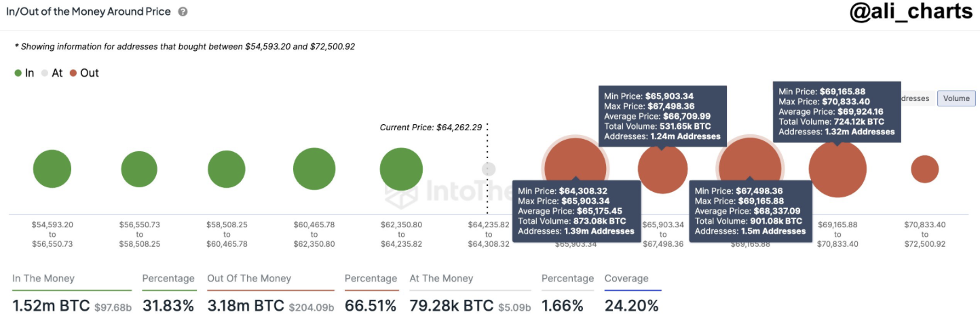The height and width of the screenshot is (331, 980).
Task: Switch to the partially hidden Addresses tab
Action: [x=916, y=98]
